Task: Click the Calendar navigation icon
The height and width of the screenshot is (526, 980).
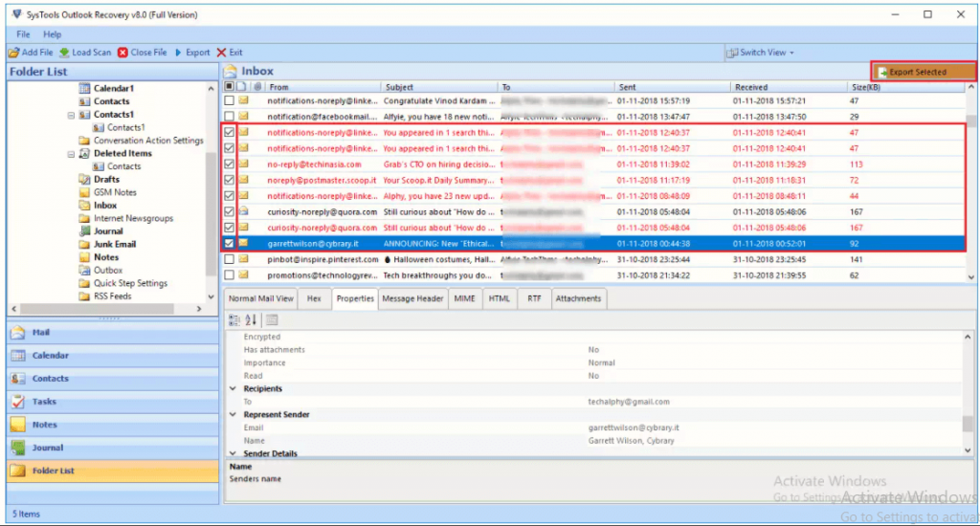Action: tap(18, 356)
